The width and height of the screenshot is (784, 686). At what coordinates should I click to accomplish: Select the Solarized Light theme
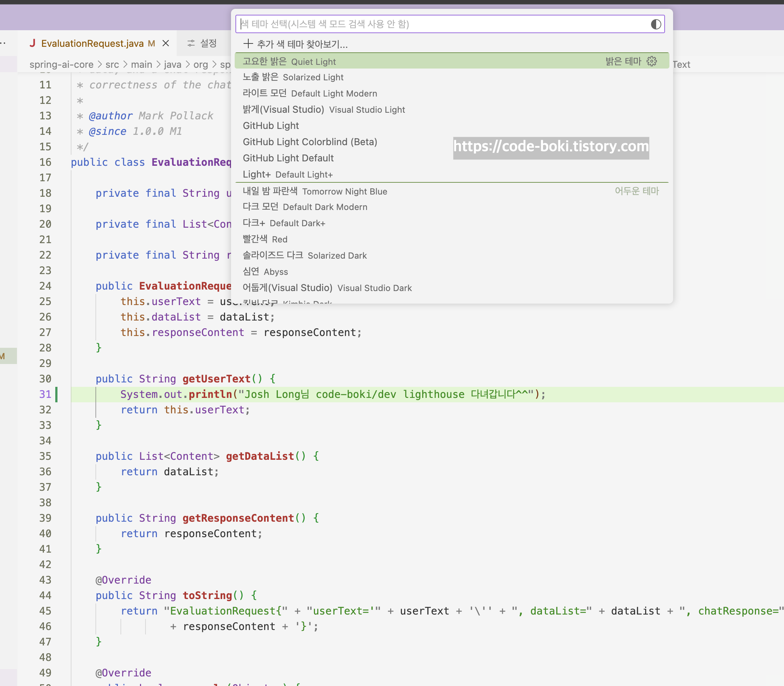coord(293,77)
